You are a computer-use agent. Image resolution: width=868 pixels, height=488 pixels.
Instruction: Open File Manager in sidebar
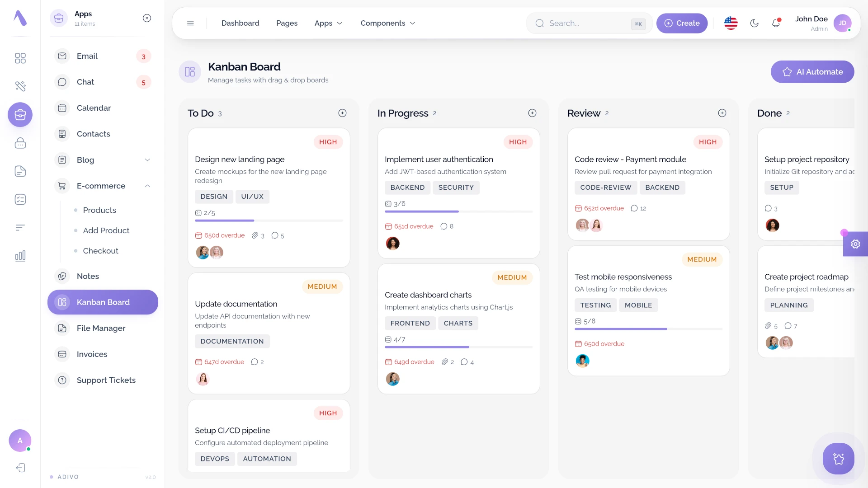coord(103,328)
